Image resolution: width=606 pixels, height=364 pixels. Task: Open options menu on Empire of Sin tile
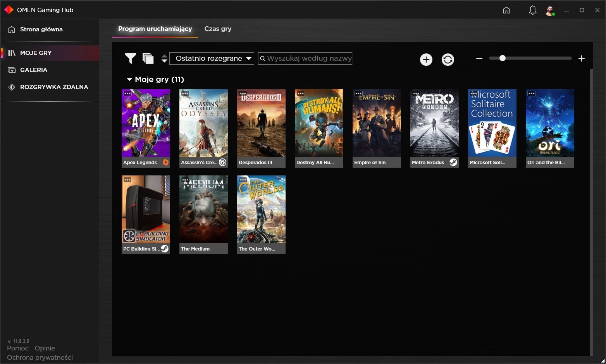pyautogui.click(x=358, y=93)
